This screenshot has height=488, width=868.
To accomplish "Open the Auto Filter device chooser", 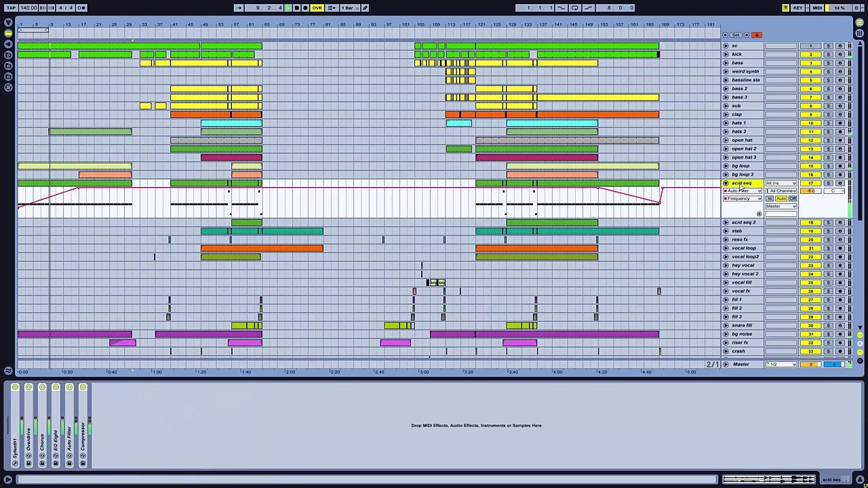I will tap(743, 191).
